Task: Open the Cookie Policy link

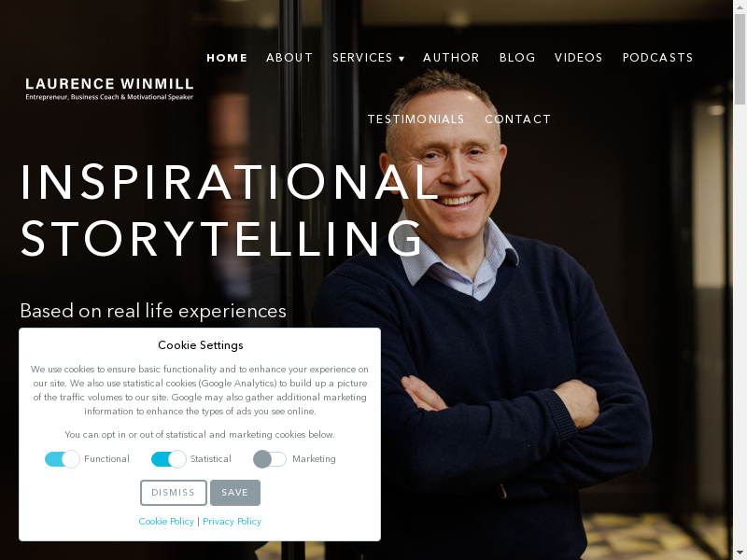Action: [x=166, y=522]
